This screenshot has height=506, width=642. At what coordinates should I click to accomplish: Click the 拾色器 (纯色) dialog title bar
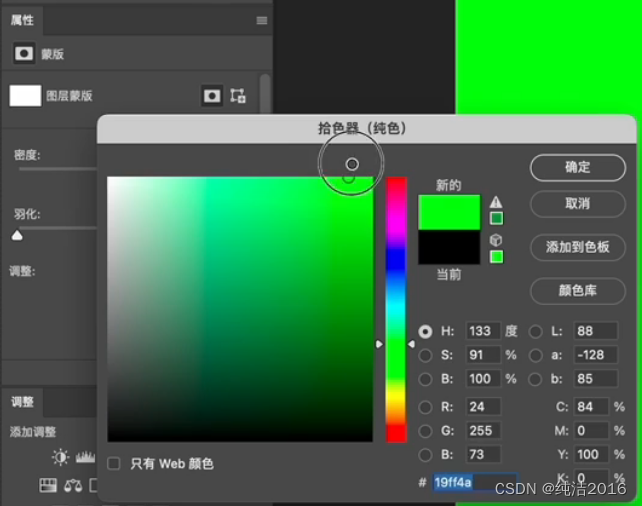pyautogui.click(x=366, y=129)
